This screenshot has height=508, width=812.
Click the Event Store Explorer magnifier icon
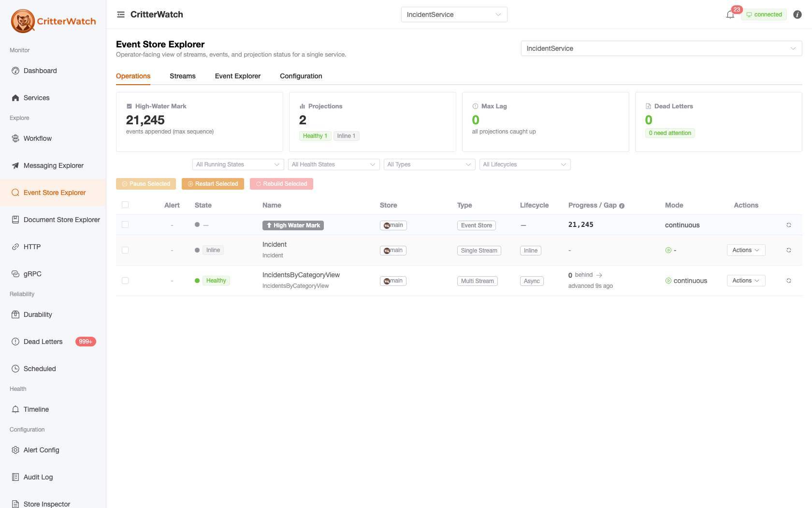coord(15,193)
